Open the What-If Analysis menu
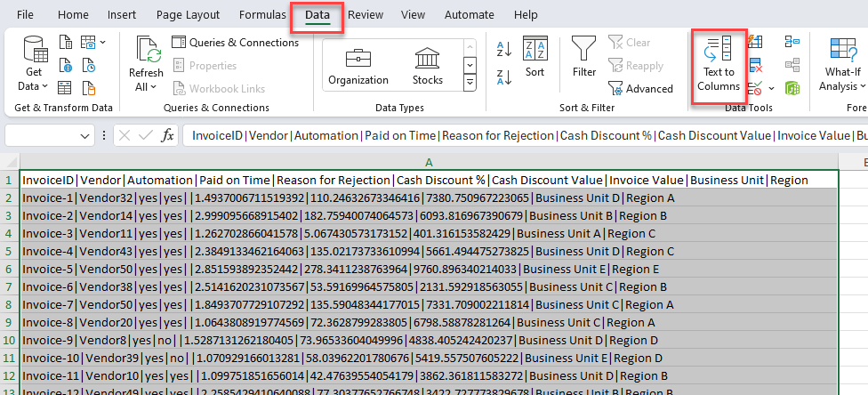This screenshot has height=395, width=868. 842,64
